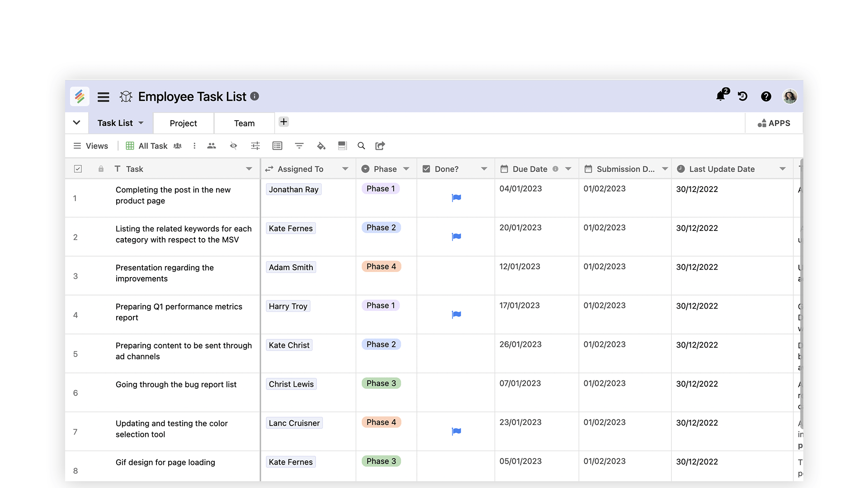Toggle the select-all rows checkbox
Image resolution: width=868 pixels, height=488 pixels.
coord(78,169)
